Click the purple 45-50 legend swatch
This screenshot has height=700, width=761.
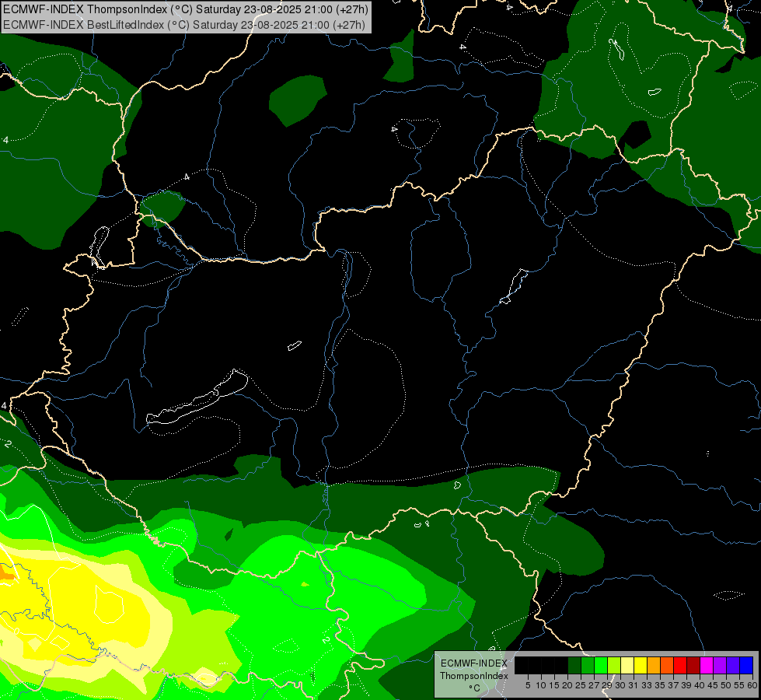pos(720,665)
